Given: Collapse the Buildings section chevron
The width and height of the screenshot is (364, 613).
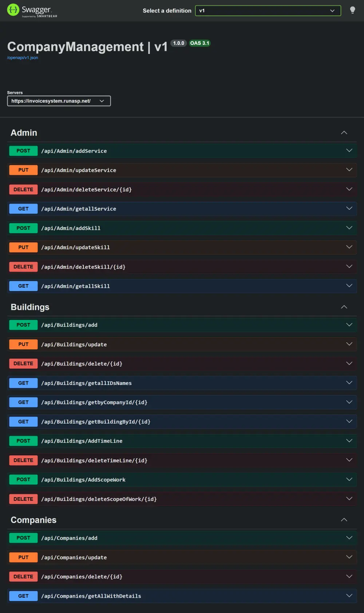Looking at the screenshot, I should tap(344, 307).
